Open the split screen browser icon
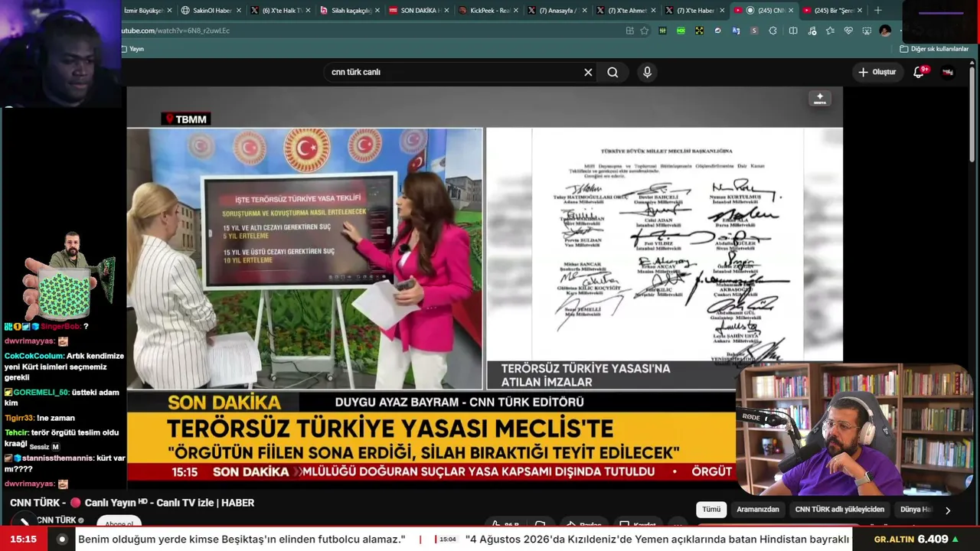Viewport: 980px width, 551px height. point(793,31)
